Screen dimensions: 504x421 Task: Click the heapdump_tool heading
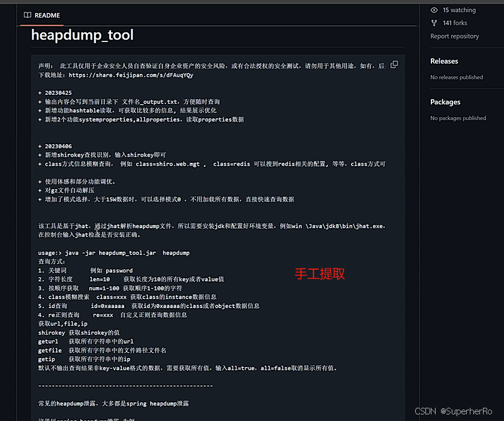(x=82, y=35)
